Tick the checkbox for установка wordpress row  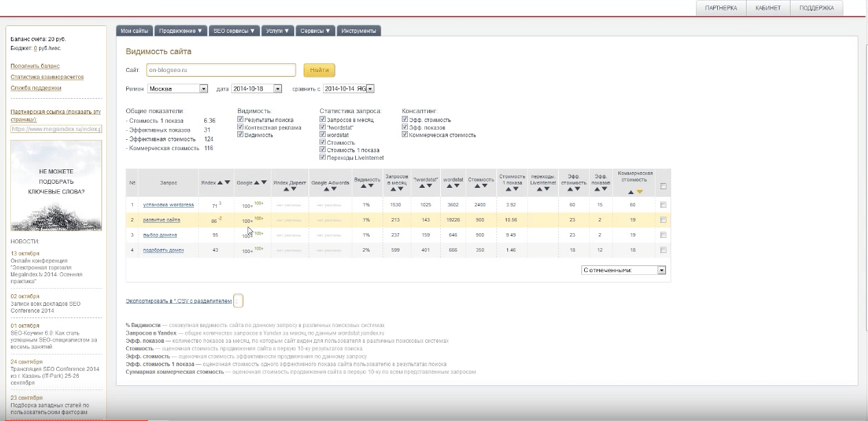(x=663, y=205)
